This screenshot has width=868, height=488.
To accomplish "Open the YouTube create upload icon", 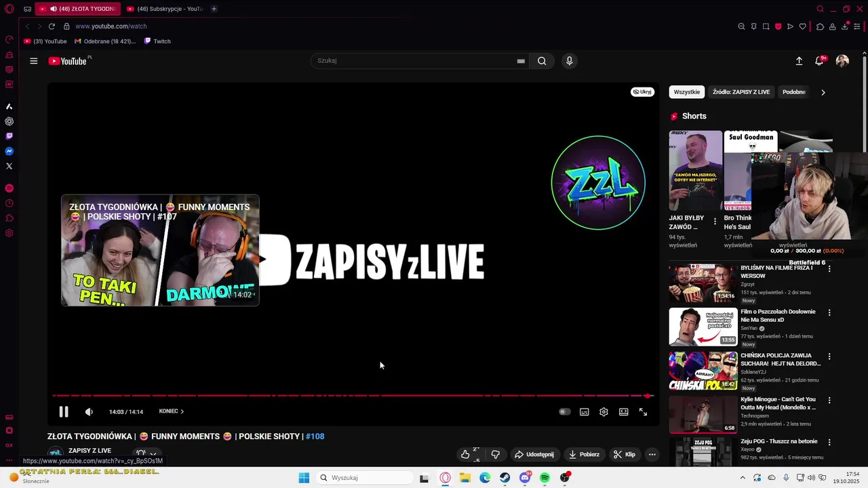I will pyautogui.click(x=799, y=61).
